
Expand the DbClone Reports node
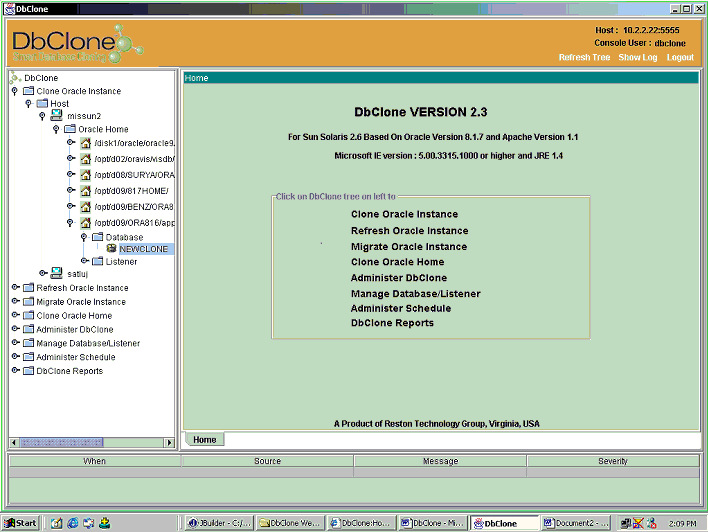[15, 370]
